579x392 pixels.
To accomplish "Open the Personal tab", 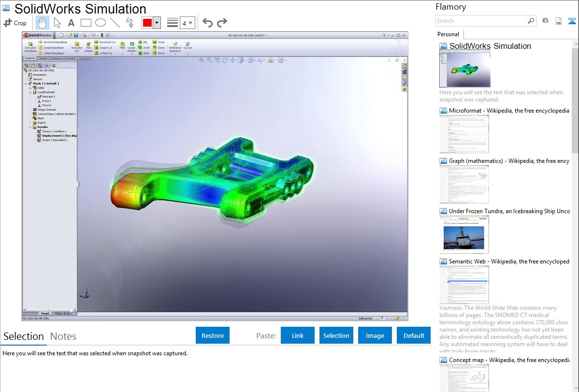I will [x=448, y=34].
